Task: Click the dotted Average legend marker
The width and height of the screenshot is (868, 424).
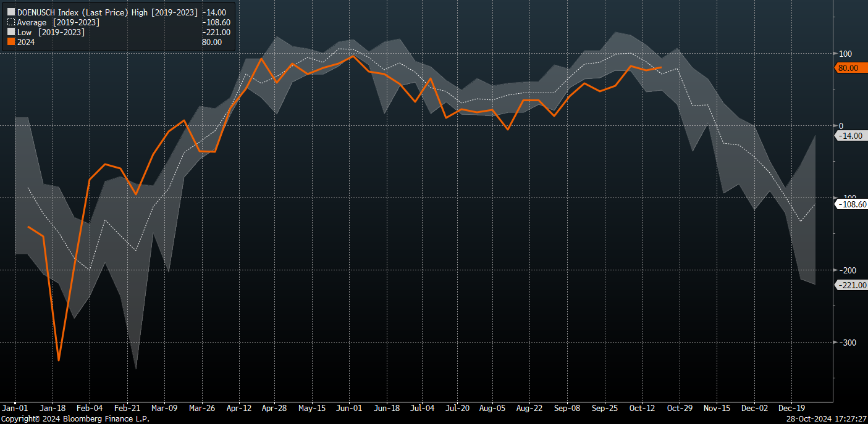Action: [11, 22]
